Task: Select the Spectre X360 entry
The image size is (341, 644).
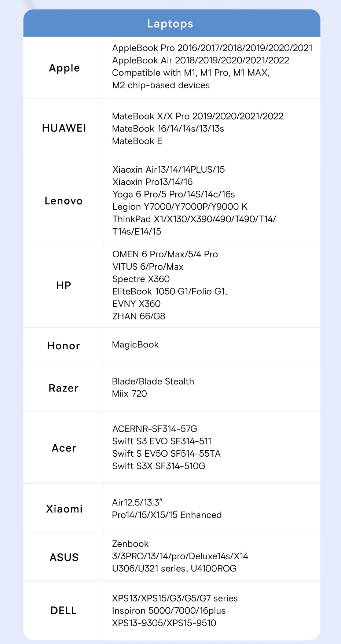Action: [141, 279]
